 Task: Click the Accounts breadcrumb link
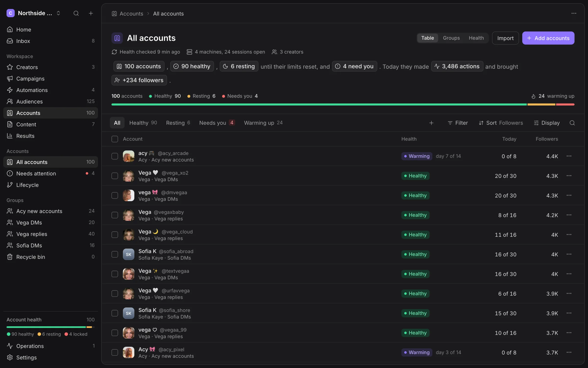click(x=127, y=13)
